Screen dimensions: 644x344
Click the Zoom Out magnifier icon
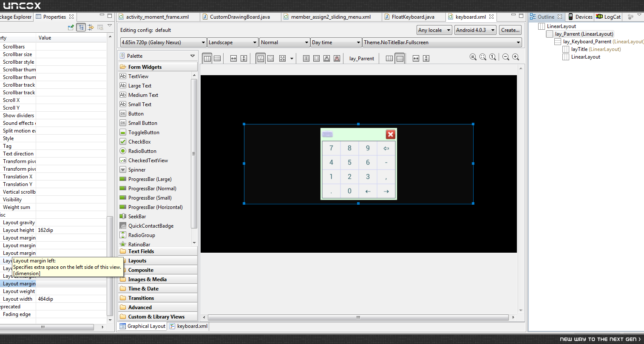[x=505, y=57]
